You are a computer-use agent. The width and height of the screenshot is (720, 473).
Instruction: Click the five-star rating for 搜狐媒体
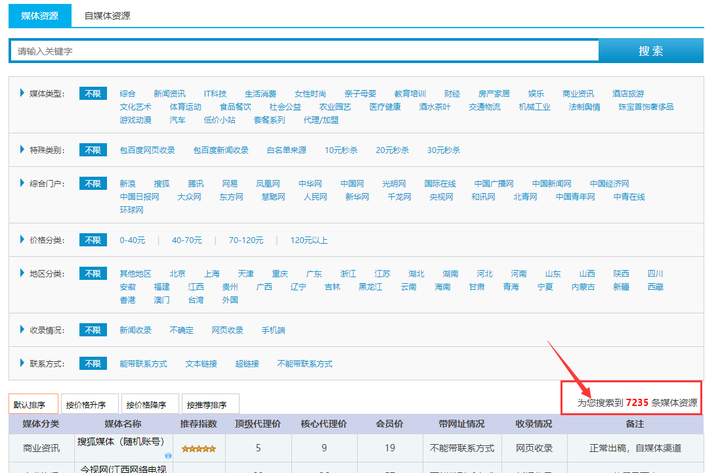click(x=198, y=449)
